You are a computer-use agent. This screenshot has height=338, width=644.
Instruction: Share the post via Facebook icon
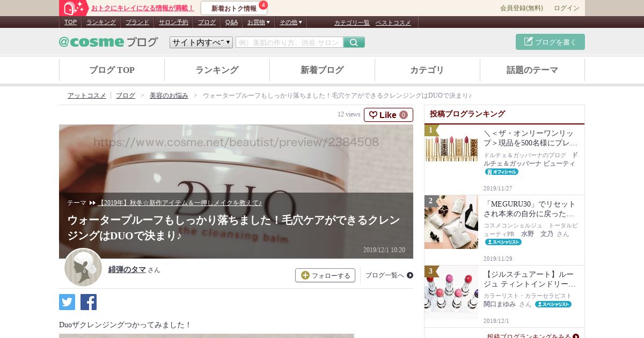click(89, 302)
